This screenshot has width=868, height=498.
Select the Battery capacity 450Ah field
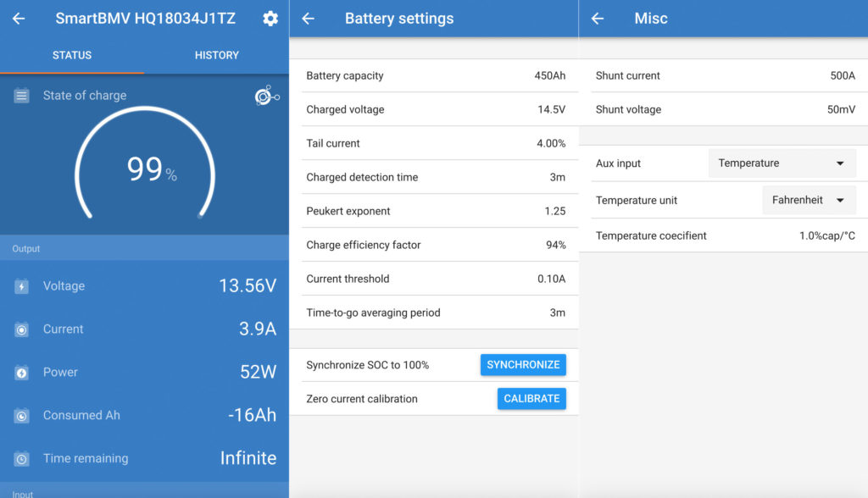pos(435,75)
